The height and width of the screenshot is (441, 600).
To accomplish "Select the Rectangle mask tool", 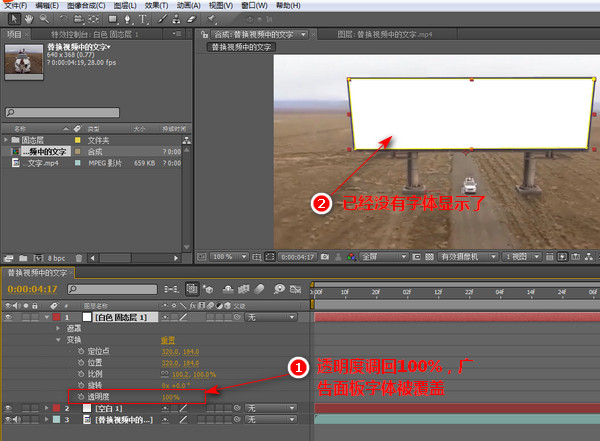I will tap(112, 19).
